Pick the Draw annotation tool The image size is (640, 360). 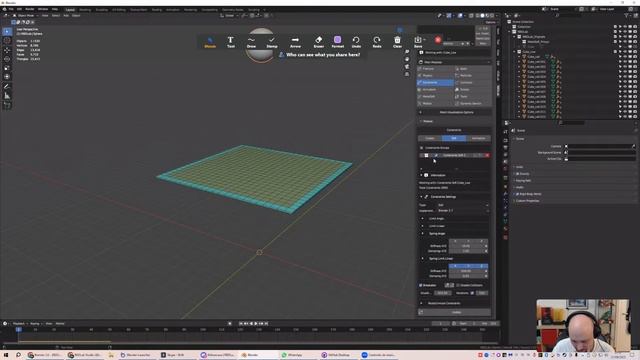tap(251, 42)
